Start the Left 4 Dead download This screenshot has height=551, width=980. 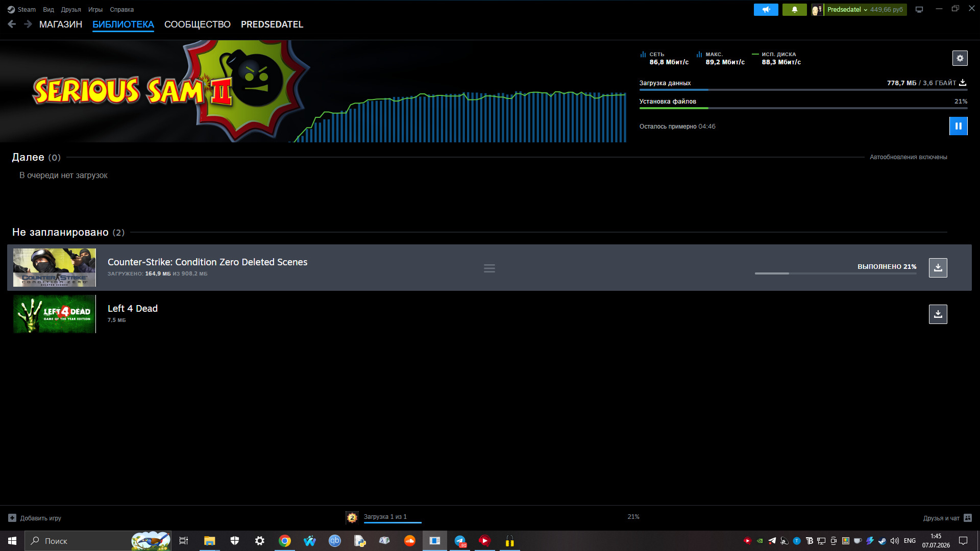click(x=938, y=314)
